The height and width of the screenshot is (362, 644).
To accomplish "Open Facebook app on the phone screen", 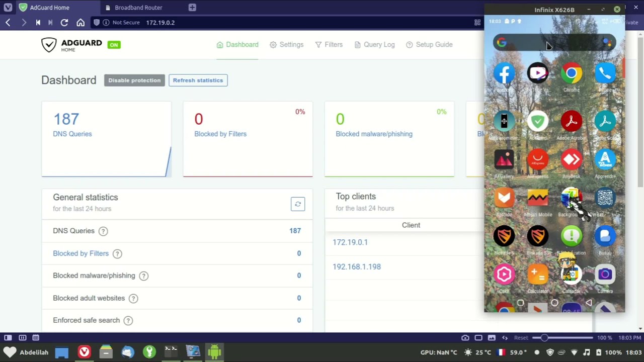I will [x=504, y=74].
